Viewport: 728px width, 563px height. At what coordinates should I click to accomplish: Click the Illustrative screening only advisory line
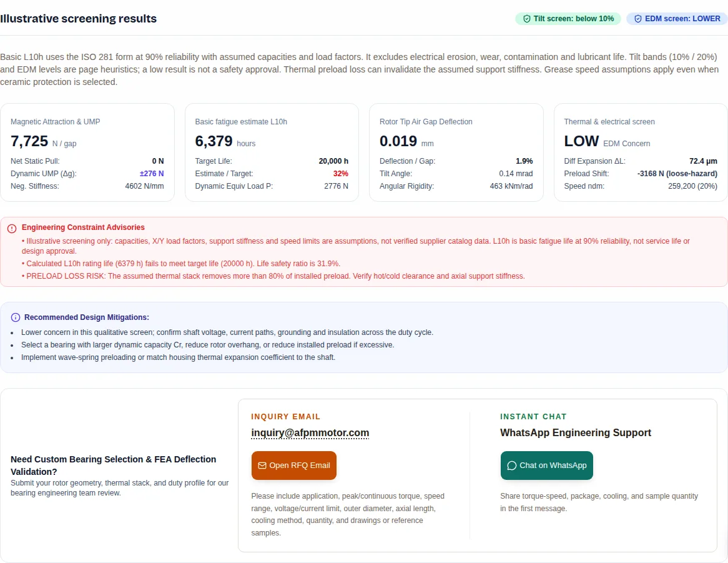click(x=356, y=246)
